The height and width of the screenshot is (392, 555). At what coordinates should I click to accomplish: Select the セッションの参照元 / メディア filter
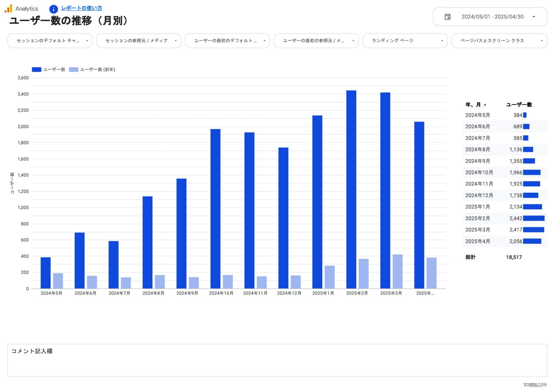(x=138, y=41)
